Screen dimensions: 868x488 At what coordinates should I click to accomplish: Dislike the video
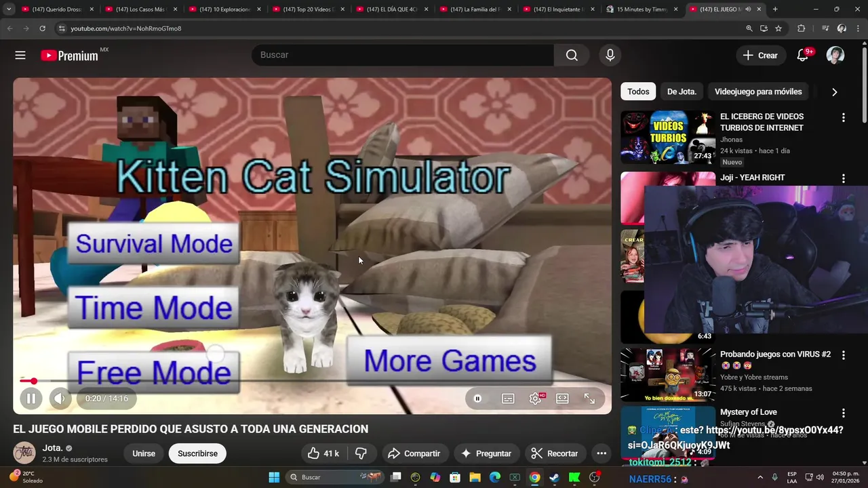[361, 453]
